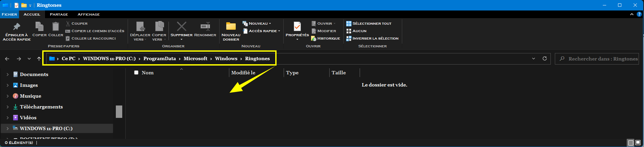Expand the Musique tree node
This screenshot has height=147, width=644.
pos(7,96)
